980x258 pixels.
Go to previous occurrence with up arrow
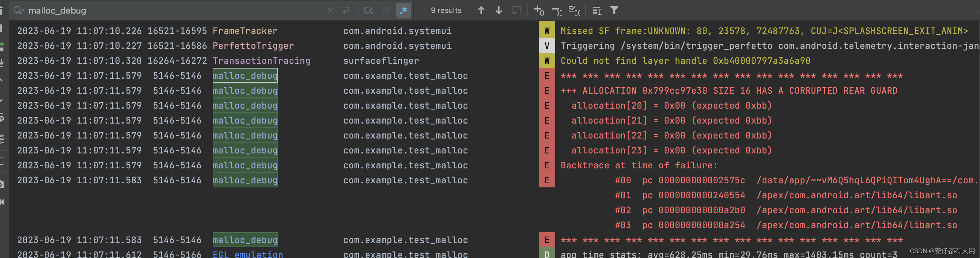point(481,10)
